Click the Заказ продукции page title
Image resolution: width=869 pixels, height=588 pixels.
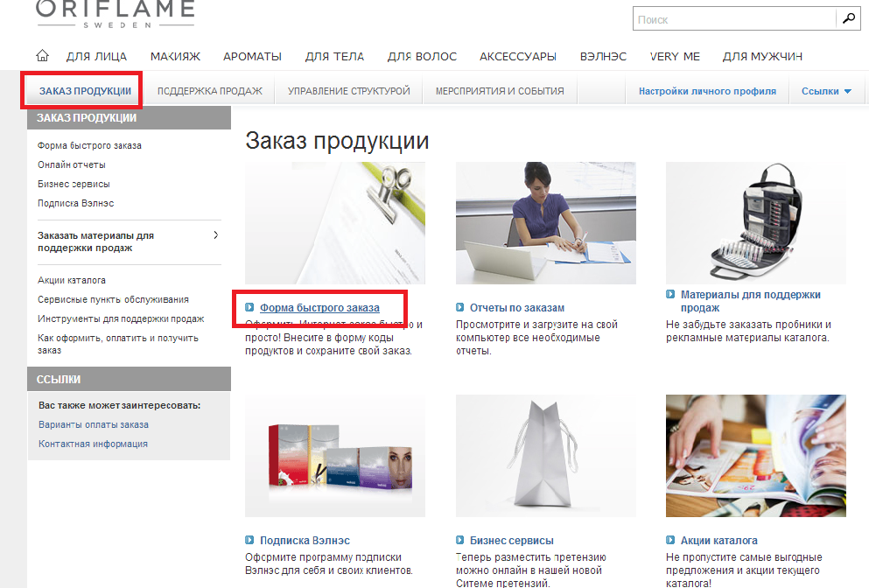[x=337, y=141]
